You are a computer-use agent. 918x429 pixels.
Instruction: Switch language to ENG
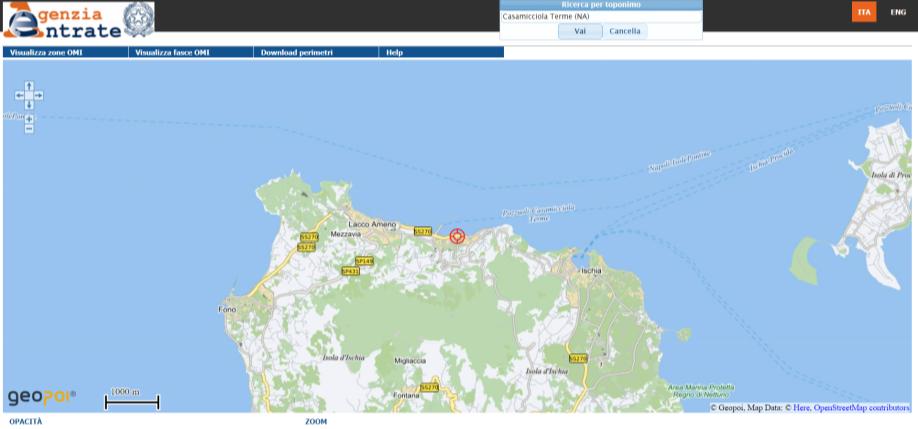click(898, 12)
